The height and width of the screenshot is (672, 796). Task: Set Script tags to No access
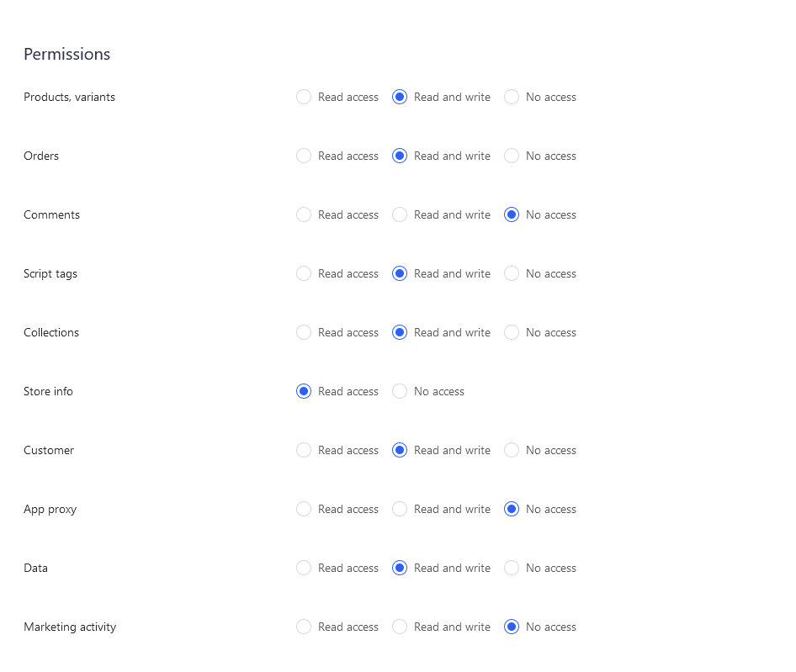(x=512, y=273)
